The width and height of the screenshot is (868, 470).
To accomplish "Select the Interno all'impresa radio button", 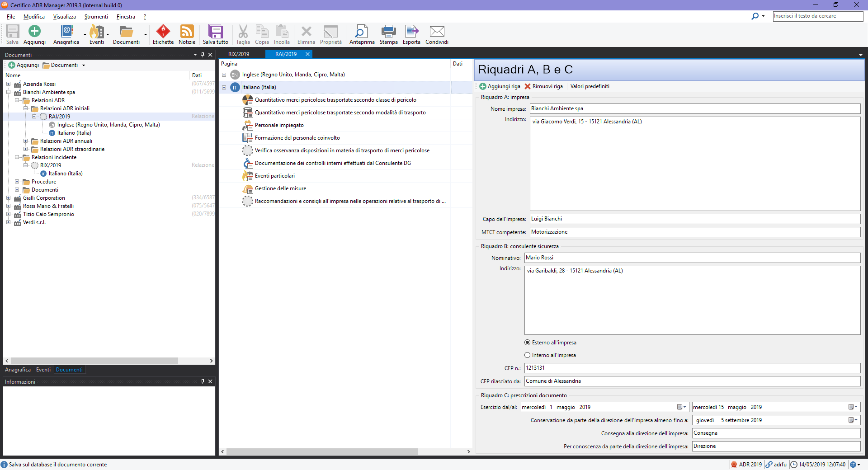I will tap(527, 355).
